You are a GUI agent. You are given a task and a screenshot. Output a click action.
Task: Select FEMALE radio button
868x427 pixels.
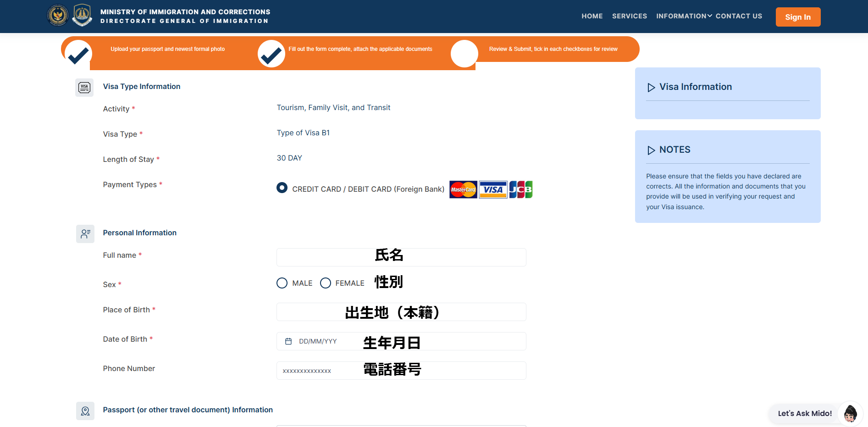click(x=326, y=283)
